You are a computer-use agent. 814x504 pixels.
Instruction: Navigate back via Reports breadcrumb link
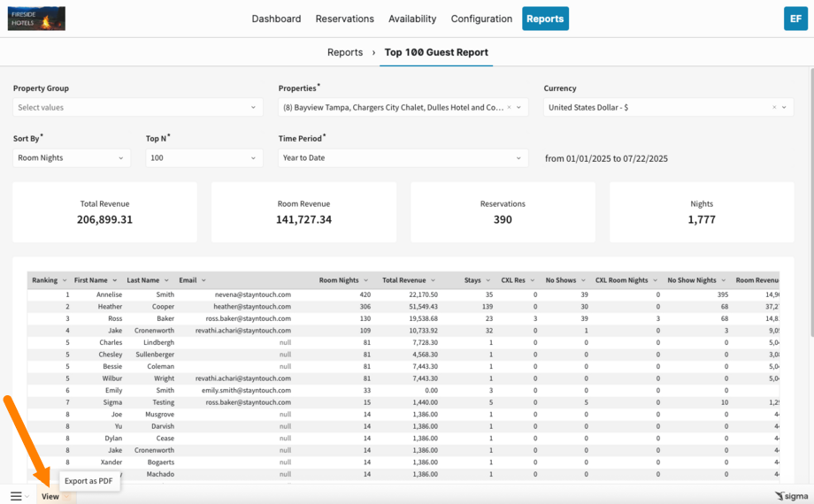click(x=345, y=52)
